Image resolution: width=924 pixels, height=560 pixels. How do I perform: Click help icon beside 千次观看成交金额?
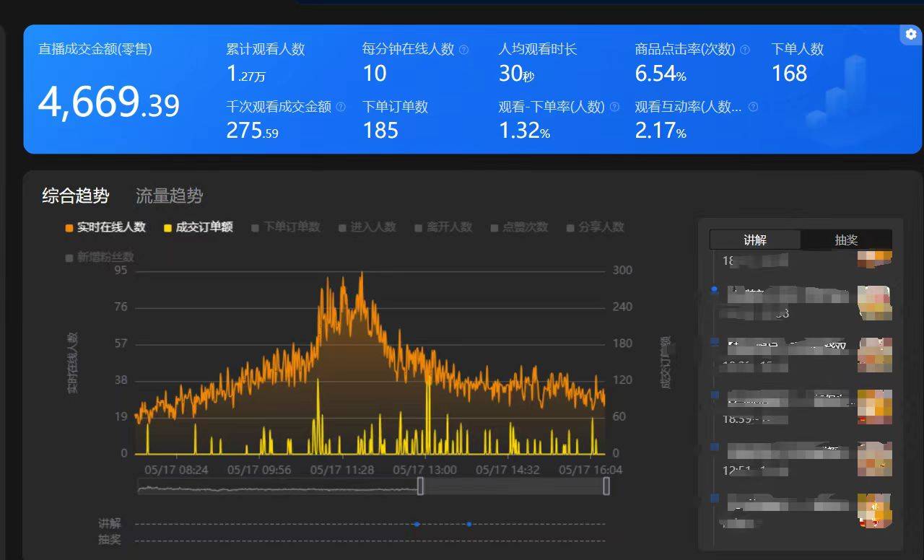point(341,107)
